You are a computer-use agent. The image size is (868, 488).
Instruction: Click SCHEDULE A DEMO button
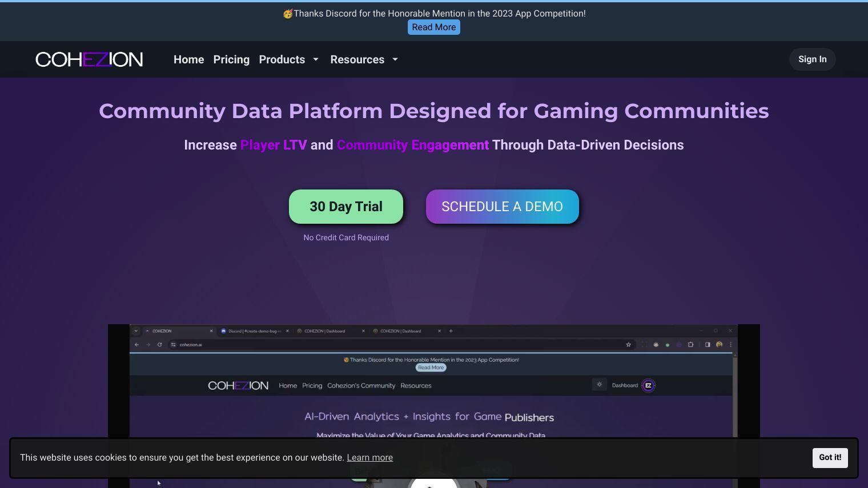tap(503, 207)
